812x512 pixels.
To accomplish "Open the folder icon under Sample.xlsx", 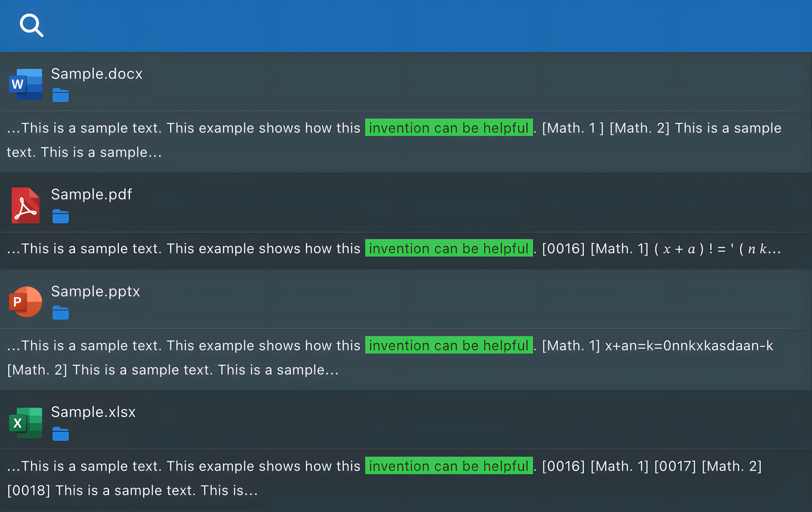I will 60,434.
